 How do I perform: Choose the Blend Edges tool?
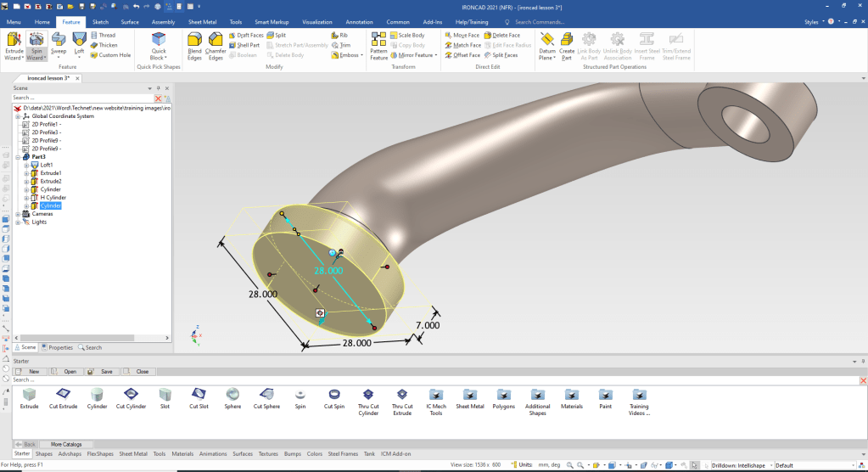point(194,46)
